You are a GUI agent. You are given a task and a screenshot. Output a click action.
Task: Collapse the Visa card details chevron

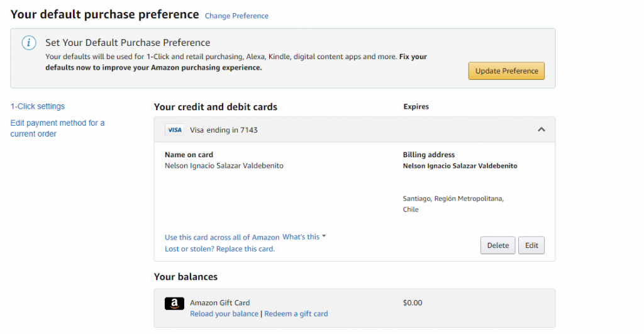pos(541,130)
